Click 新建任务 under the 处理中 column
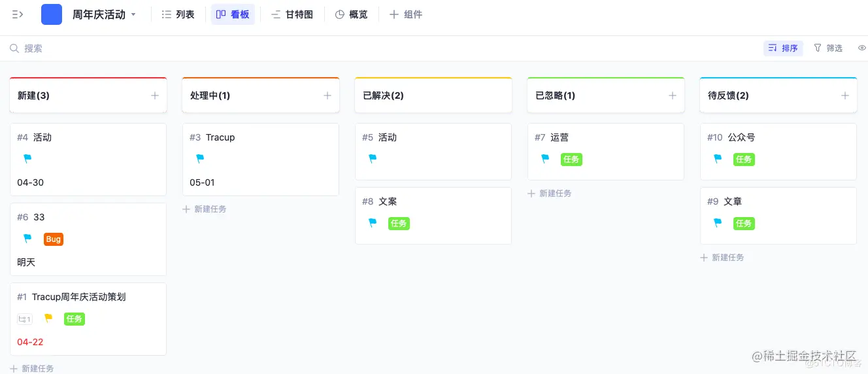Screen dimensions: 868x374 pyautogui.click(x=205, y=209)
